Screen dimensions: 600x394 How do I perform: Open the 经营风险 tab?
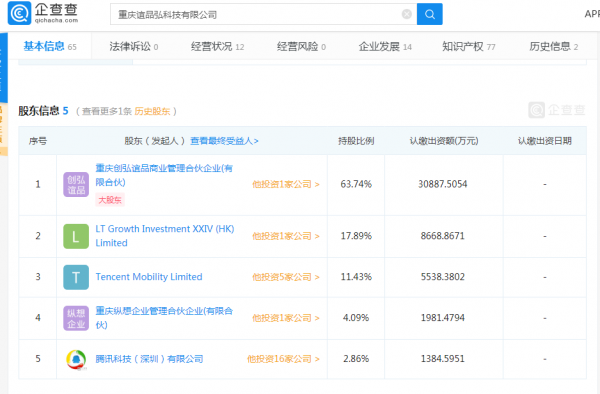pos(301,46)
